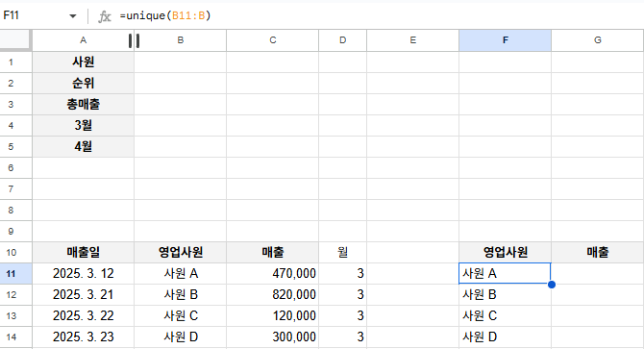Click the sales value 300,000
Viewport: 644px width, 349px height.
coord(273,337)
